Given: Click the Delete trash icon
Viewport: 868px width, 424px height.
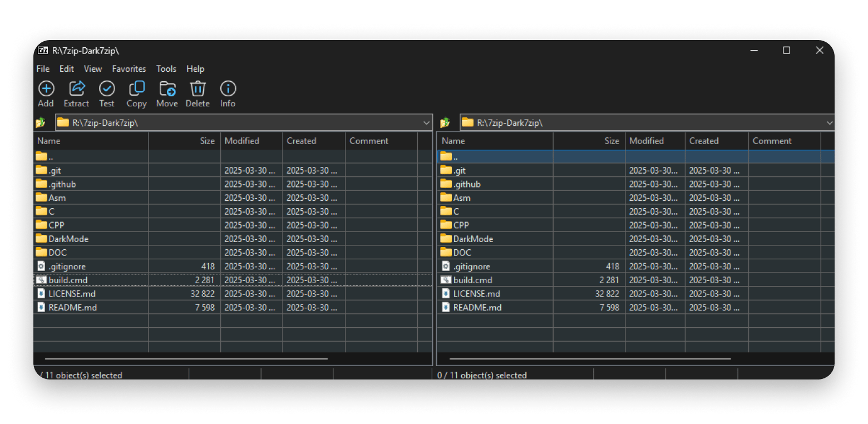Looking at the screenshot, I should coord(198,89).
